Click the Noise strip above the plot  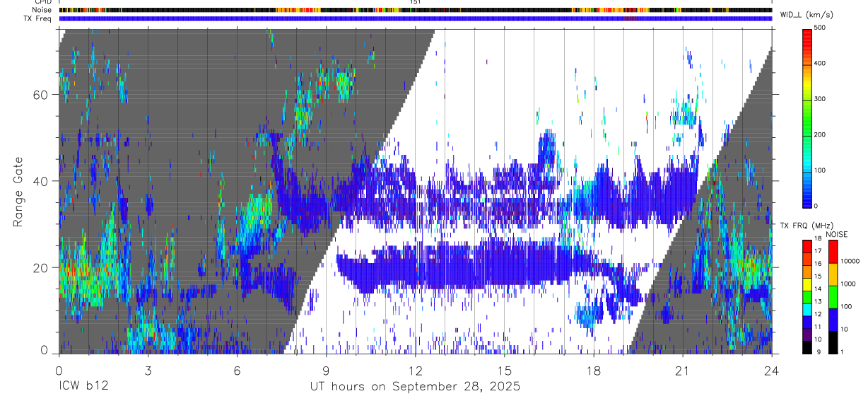(x=415, y=11)
